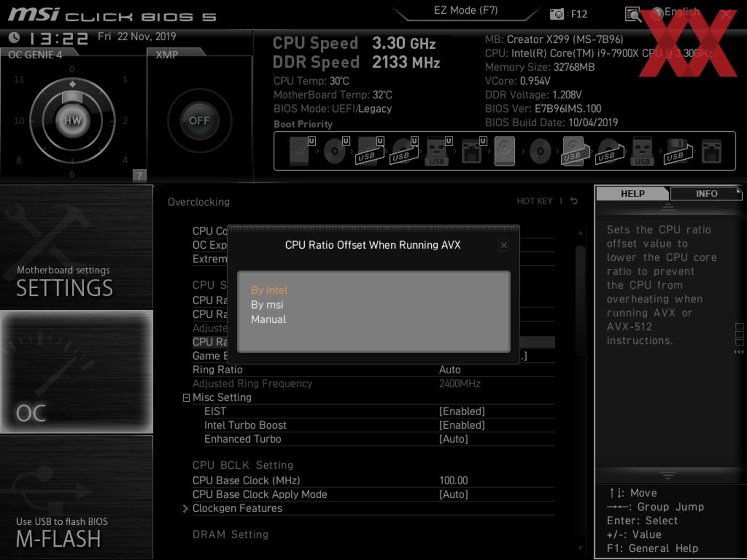
Task: Select the UEFI USB CD/DVD boot icon
Action: (x=404, y=151)
